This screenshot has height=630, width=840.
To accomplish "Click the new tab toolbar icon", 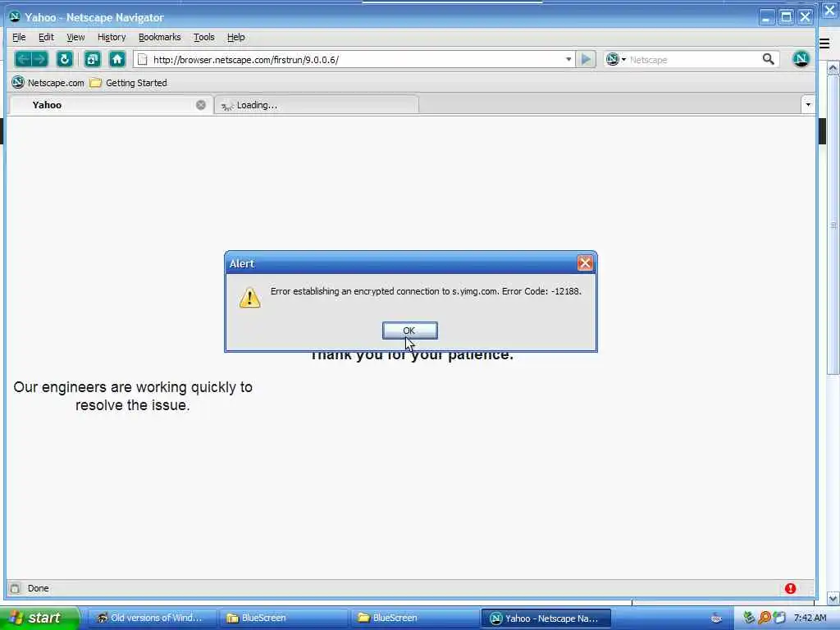I will [x=93, y=59].
